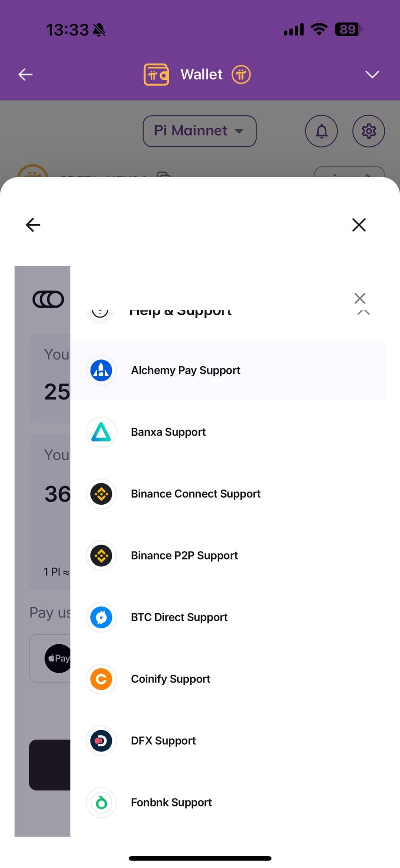Tap the DFX logo icon
Image resolution: width=400 pixels, height=868 pixels.
101,741
